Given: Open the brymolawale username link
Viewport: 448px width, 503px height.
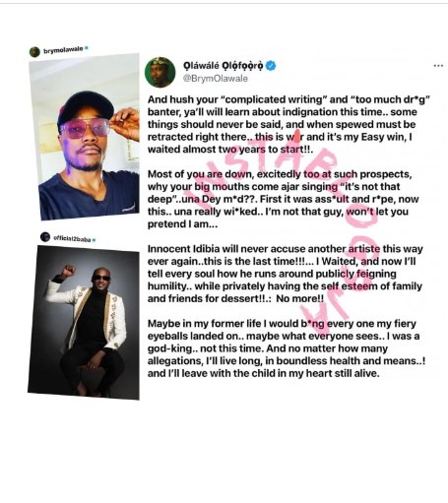Looking at the screenshot, I should [63, 49].
